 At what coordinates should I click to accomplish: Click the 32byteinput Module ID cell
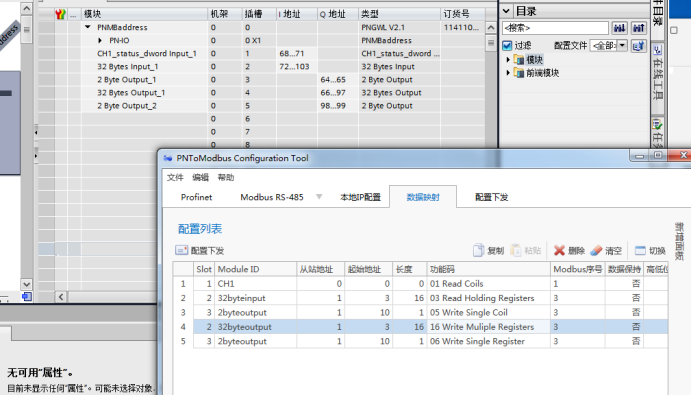click(x=255, y=298)
